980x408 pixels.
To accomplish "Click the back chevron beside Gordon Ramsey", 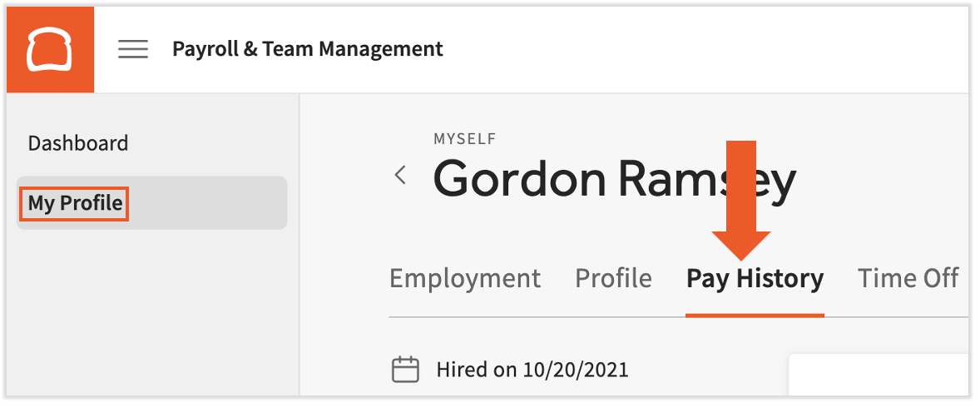I will [x=401, y=175].
